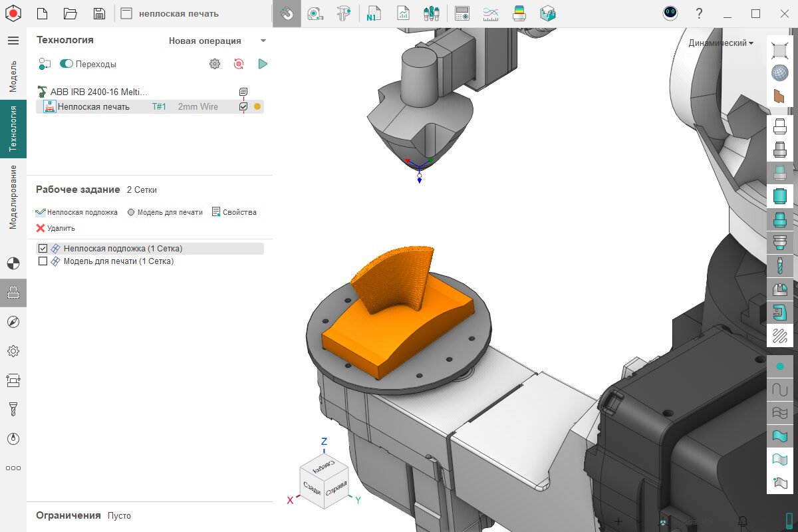
Task: Click the save file icon
Action: (99, 14)
